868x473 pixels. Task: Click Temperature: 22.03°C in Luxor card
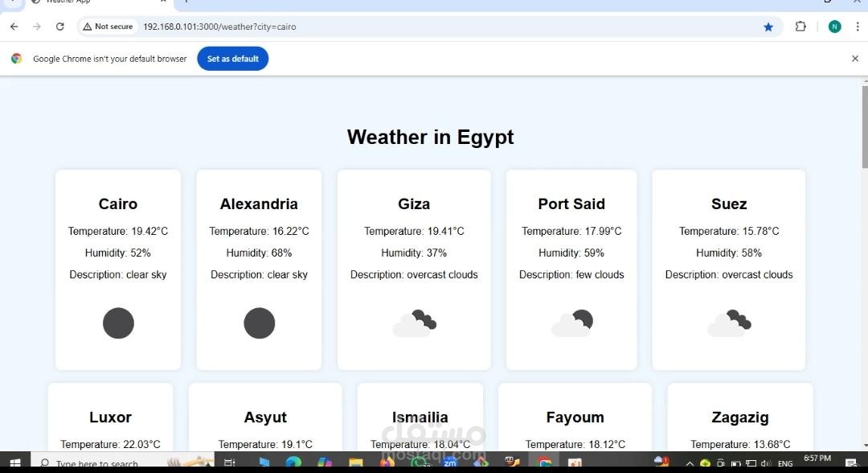(x=110, y=444)
